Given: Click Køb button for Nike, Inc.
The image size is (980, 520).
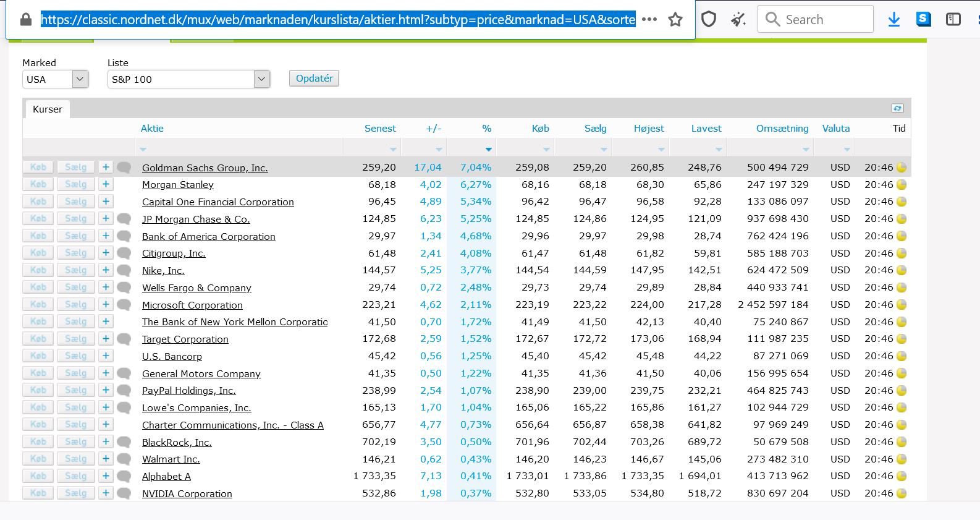Looking at the screenshot, I should pyautogui.click(x=38, y=270).
